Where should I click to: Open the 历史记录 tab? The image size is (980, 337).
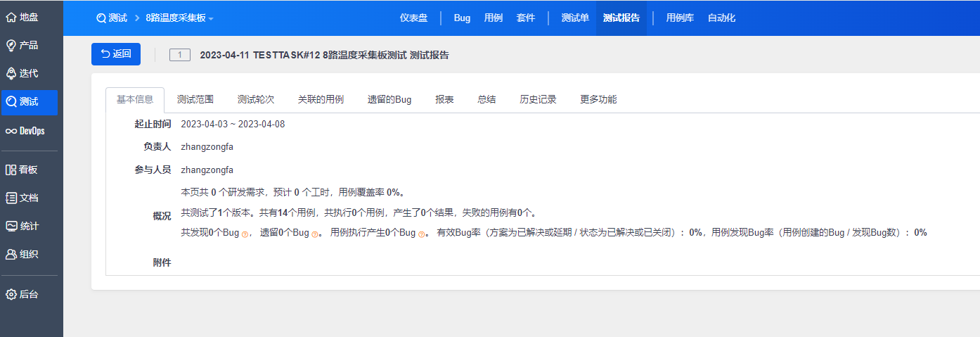[x=538, y=100]
